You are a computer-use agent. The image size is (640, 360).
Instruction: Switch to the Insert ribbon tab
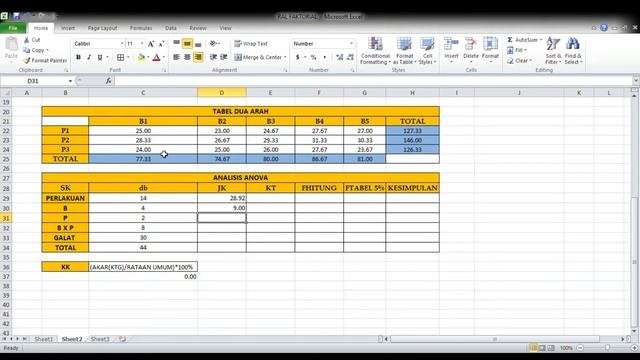[68, 28]
